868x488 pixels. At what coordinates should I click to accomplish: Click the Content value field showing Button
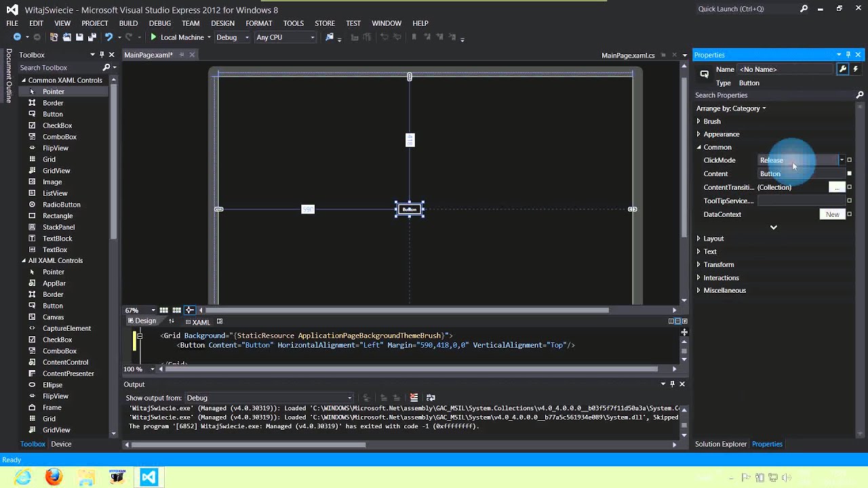click(x=800, y=174)
